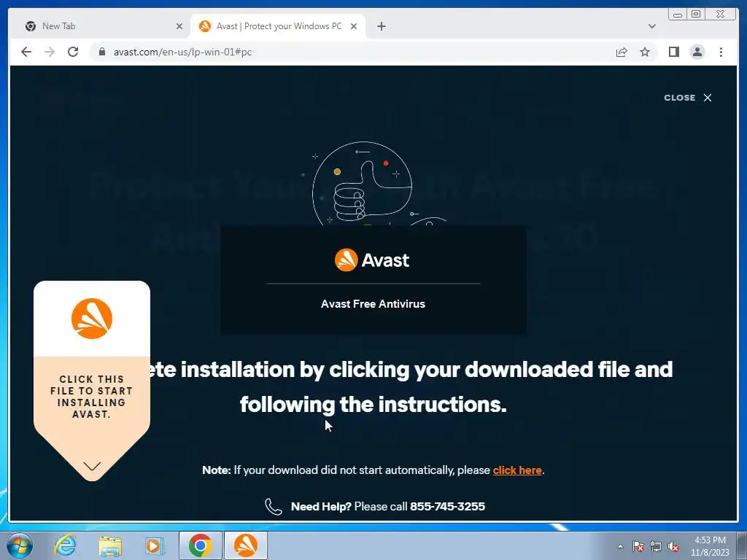This screenshot has width=747, height=560.
Task: Open Chrome three-dot menu
Action: pos(721,52)
